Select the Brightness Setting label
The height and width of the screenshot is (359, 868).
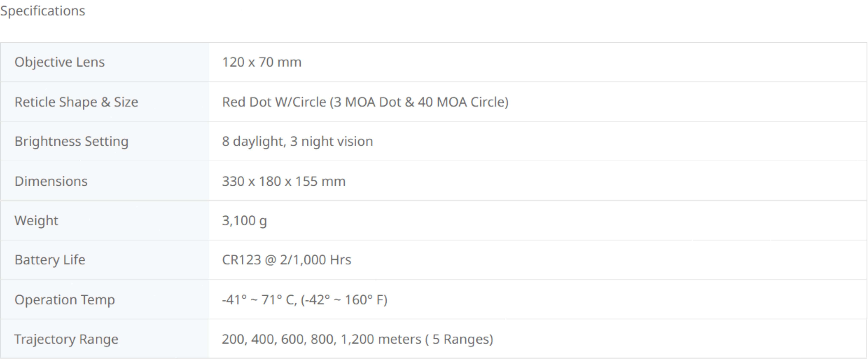coord(71,141)
